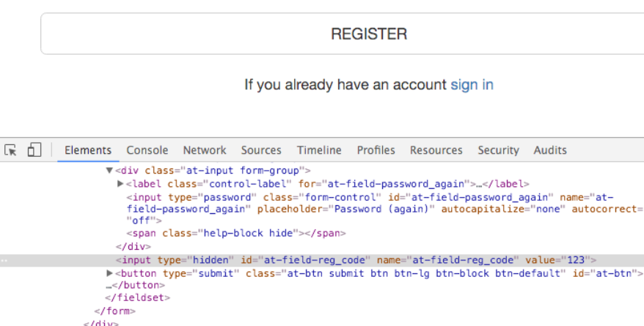644x326 pixels.
Task: Click the closing fieldset tag line
Action: pyautogui.click(x=138, y=298)
